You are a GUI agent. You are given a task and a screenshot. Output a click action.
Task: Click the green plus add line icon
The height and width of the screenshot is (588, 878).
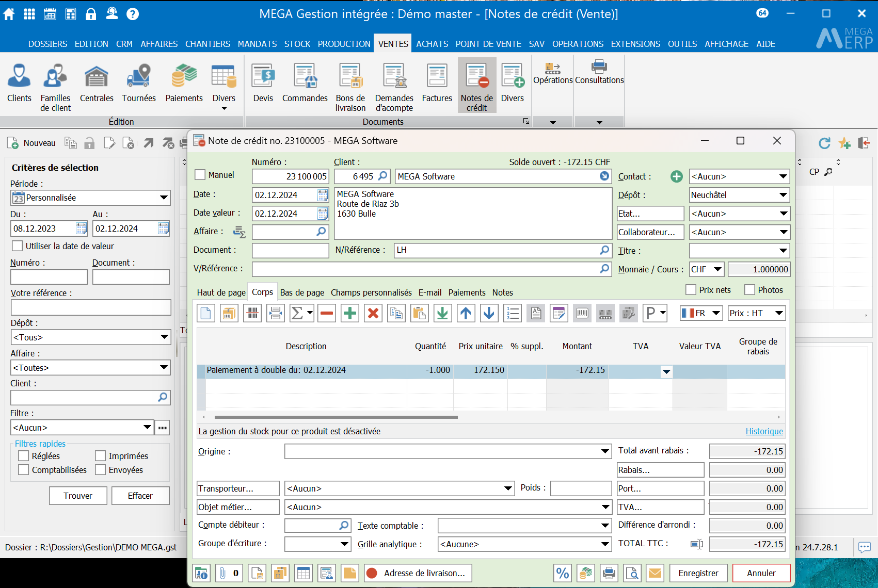350,313
